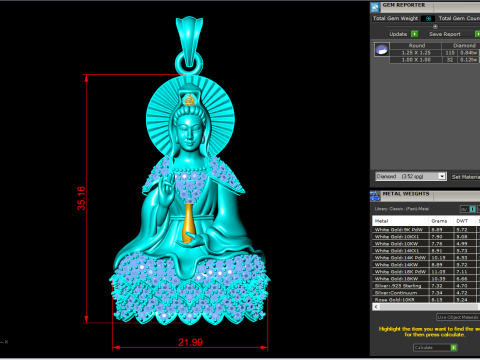Select the White Gold 14KW row
Screen dimensions: 480x360
pyautogui.click(x=426, y=265)
